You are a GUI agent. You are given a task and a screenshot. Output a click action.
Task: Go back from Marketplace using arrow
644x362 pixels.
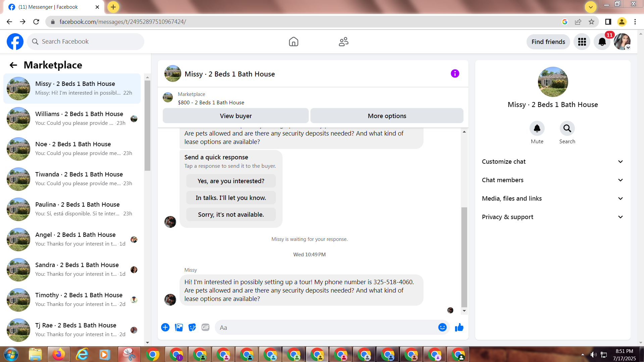13,65
